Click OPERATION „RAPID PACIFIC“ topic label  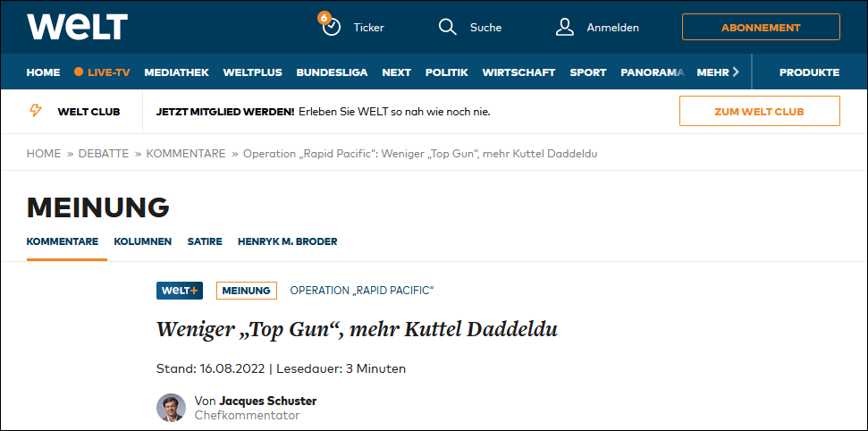tap(362, 291)
